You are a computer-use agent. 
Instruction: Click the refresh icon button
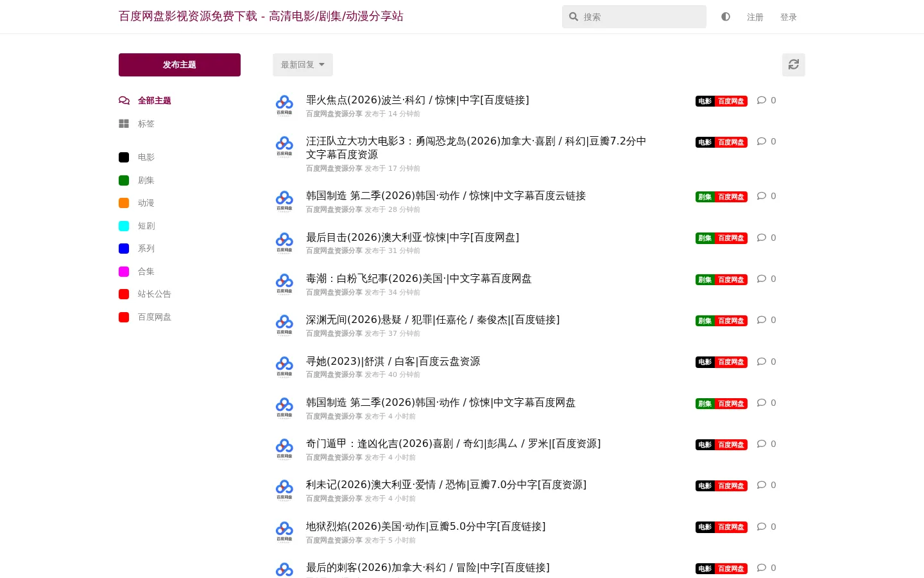(x=794, y=65)
